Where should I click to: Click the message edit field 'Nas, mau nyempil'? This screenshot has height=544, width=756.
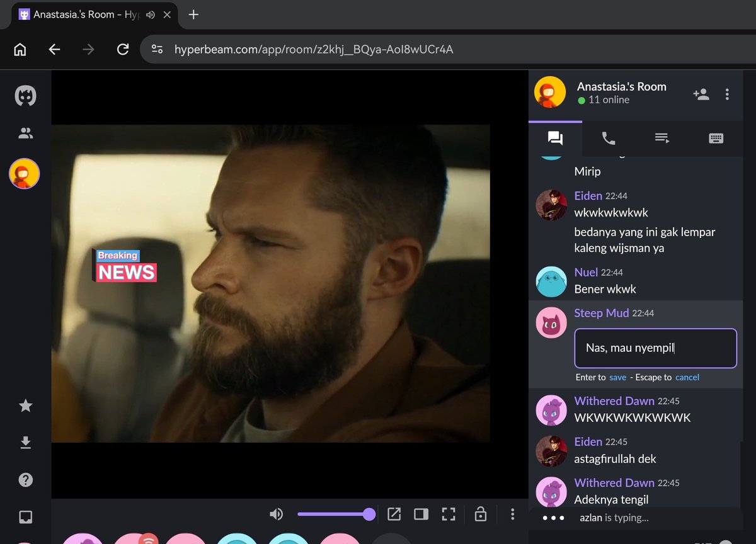655,348
